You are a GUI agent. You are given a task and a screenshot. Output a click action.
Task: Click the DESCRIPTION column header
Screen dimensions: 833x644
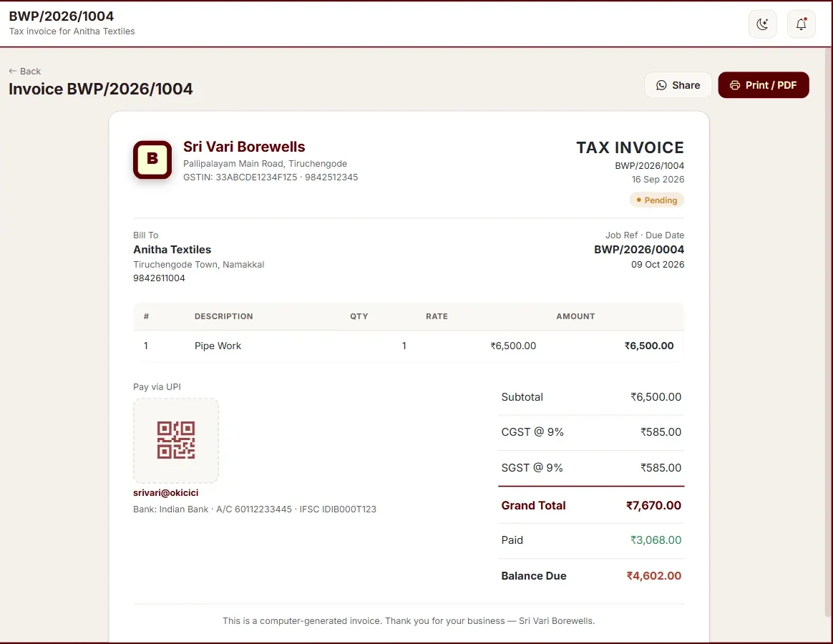pos(224,316)
